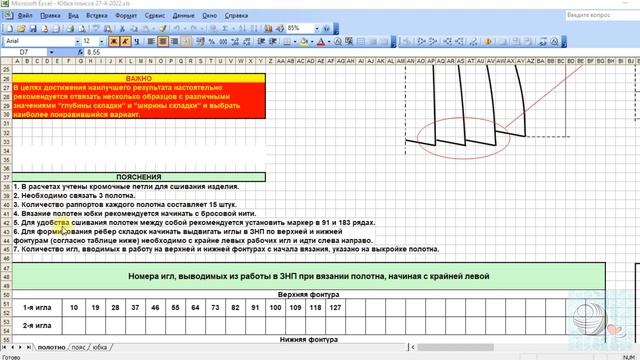Viewport: 640px width, 360px height.
Task: Increase indent on formatting toolbar
Action: click(x=273, y=42)
